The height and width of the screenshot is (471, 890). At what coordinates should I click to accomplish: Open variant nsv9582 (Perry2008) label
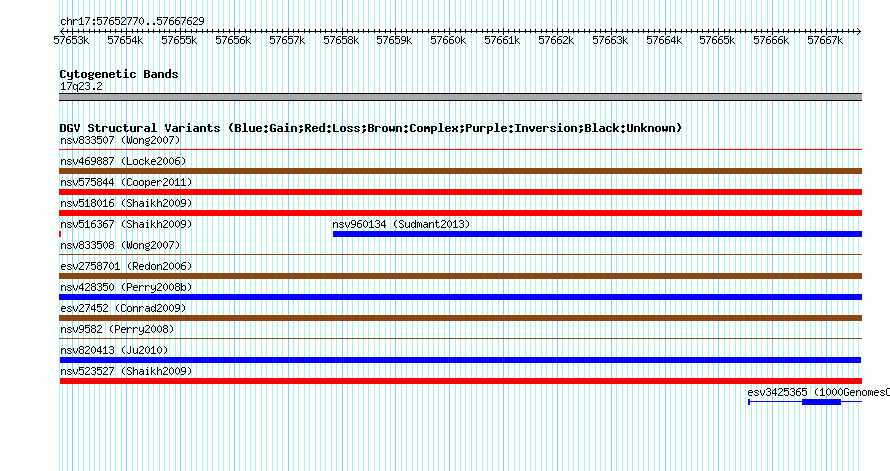117,329
